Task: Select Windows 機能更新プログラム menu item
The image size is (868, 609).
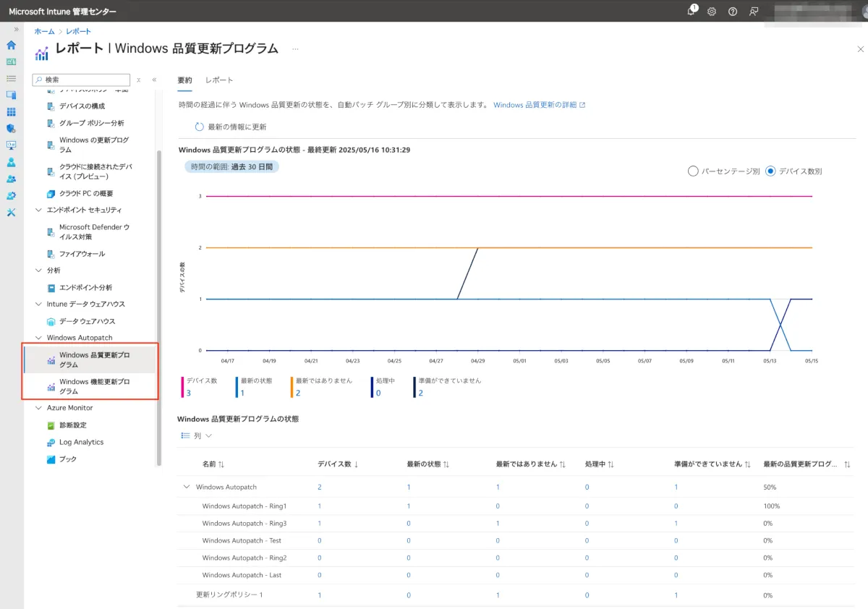Action: pos(94,386)
